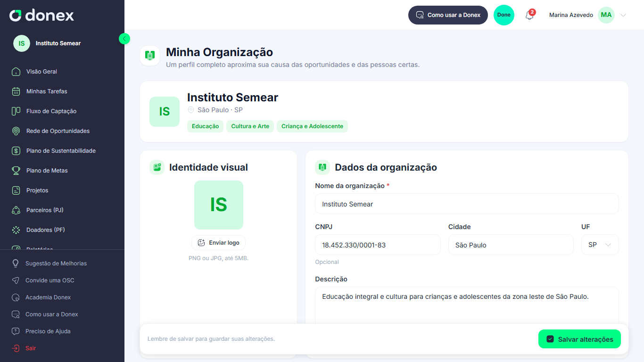Click the location pin next to São Paulo
The height and width of the screenshot is (362, 644).
coord(191,110)
